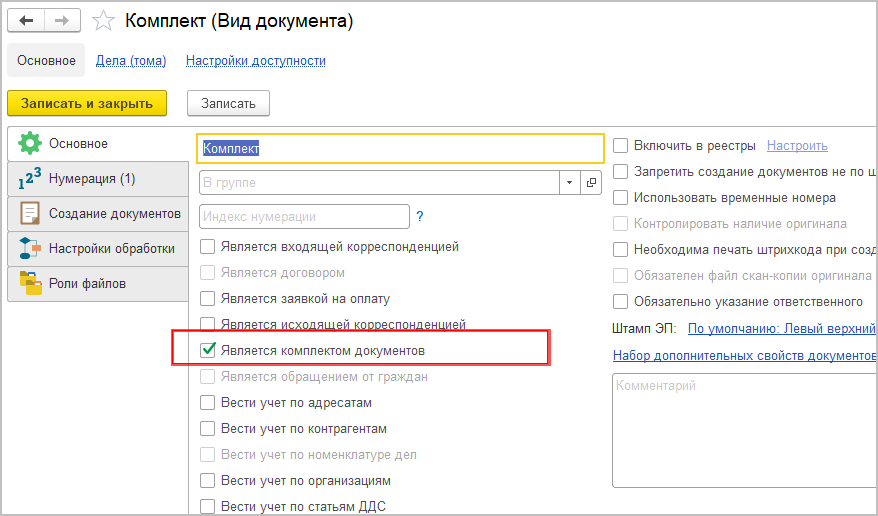Click the Роли файлов folder icon
Image resolution: width=878 pixels, height=516 pixels.
30,283
